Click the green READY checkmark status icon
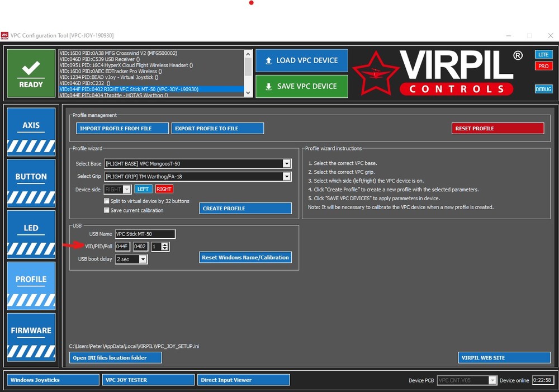The width and height of the screenshot is (559, 392). [x=31, y=73]
